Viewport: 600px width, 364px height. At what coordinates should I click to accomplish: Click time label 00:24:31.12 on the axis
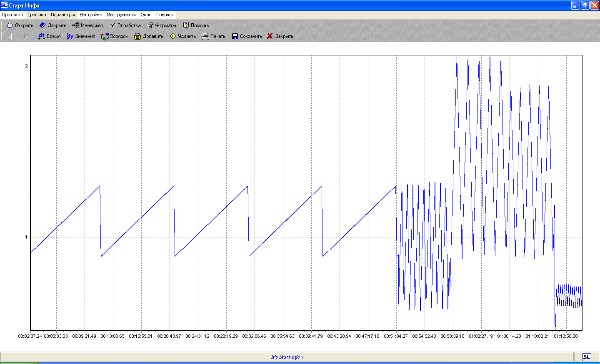pos(197,336)
